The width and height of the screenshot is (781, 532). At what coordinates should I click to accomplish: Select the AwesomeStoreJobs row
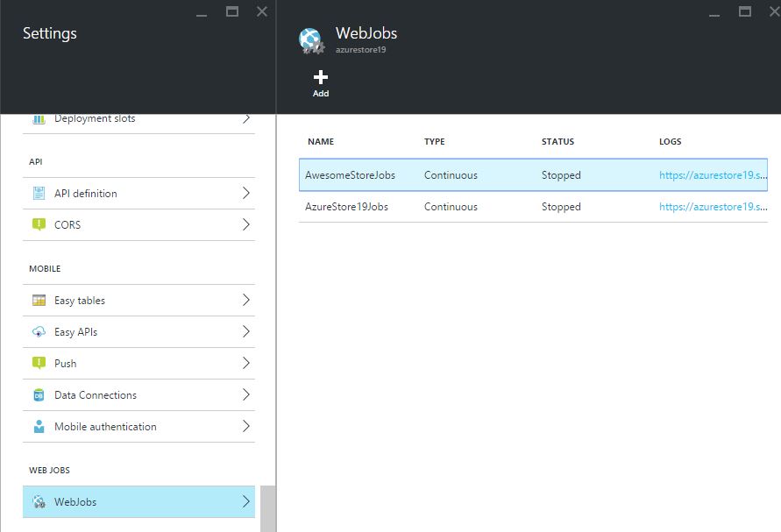(x=533, y=174)
